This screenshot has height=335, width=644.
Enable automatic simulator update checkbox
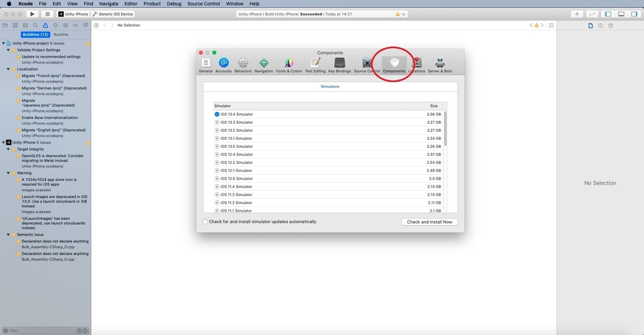tap(205, 222)
